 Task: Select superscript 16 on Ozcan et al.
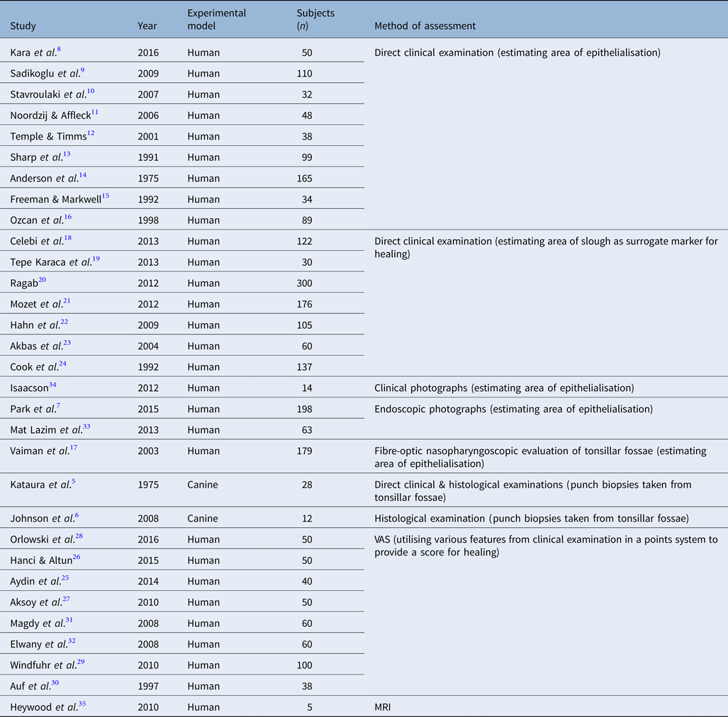point(68,216)
